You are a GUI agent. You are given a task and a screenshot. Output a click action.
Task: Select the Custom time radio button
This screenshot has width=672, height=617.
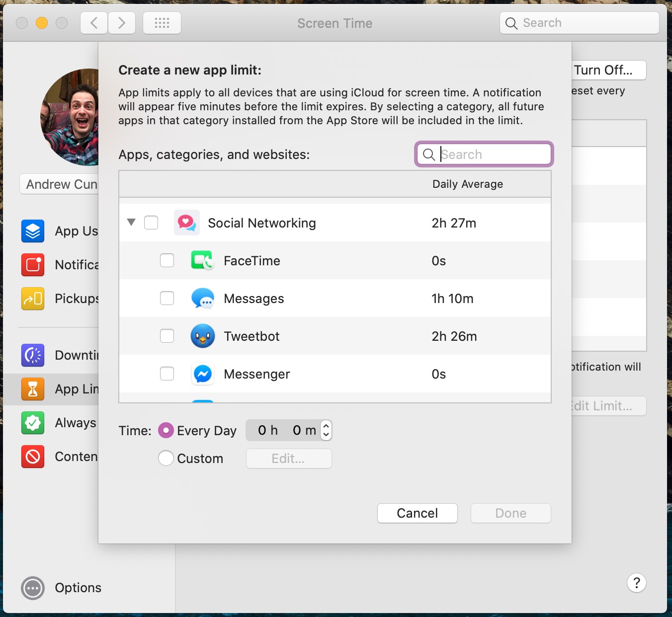[166, 458]
